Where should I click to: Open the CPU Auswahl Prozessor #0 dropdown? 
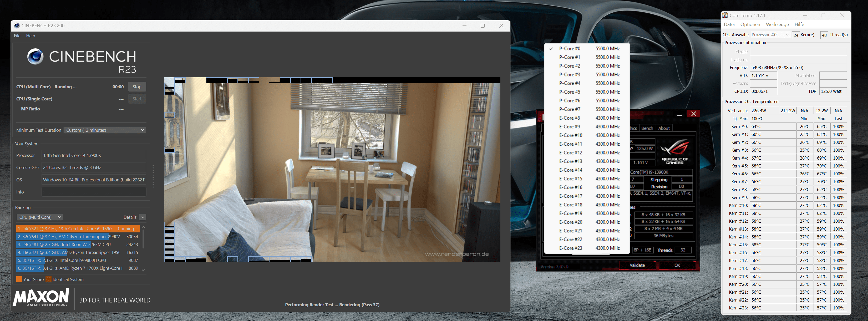(x=770, y=35)
